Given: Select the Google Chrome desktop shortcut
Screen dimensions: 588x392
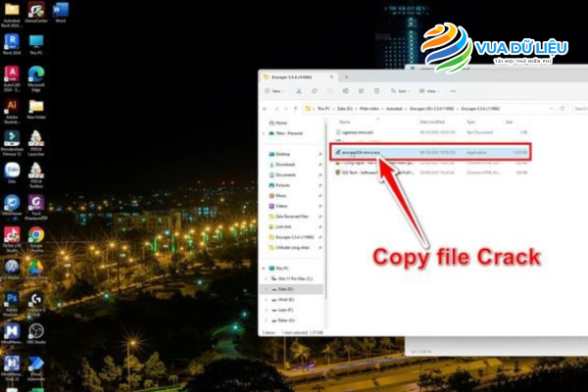Looking at the screenshot, I should pyautogui.click(x=36, y=235).
